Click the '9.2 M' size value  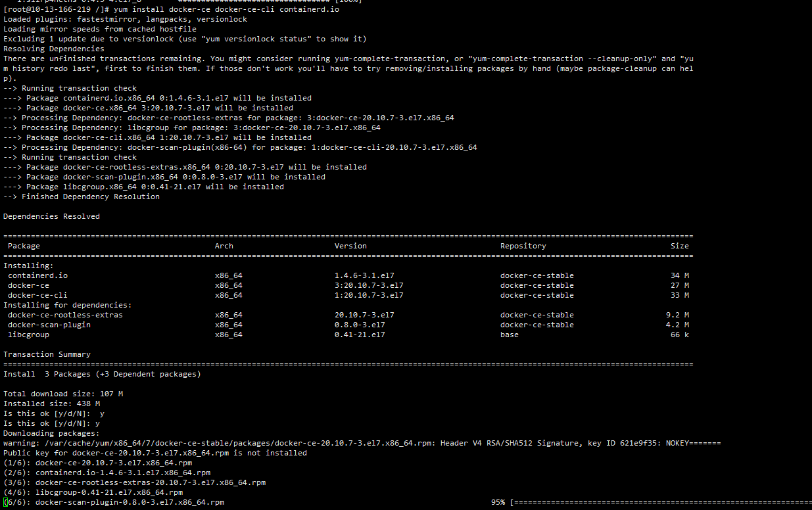pos(677,315)
